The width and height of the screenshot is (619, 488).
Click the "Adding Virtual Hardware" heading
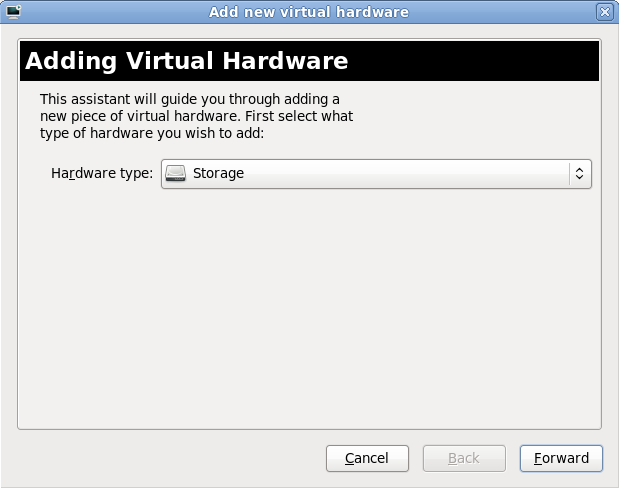click(187, 61)
